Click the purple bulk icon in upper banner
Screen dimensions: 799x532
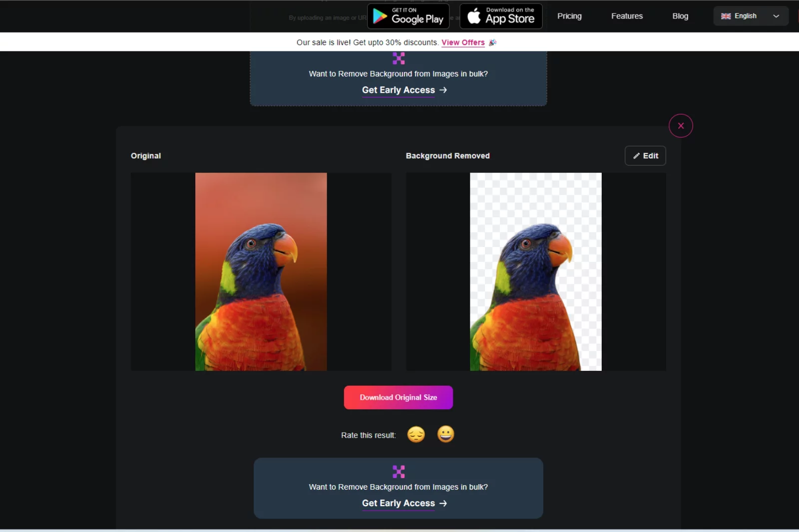point(399,58)
